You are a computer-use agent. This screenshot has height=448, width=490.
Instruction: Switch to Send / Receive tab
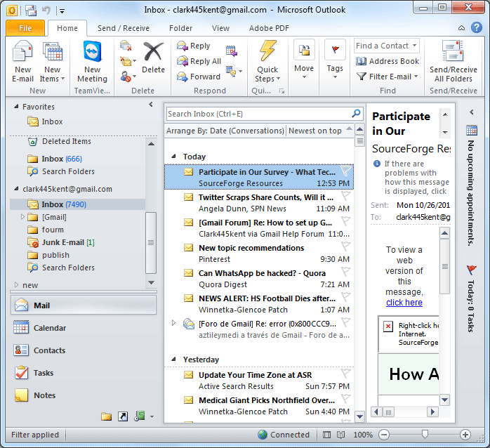pos(123,28)
